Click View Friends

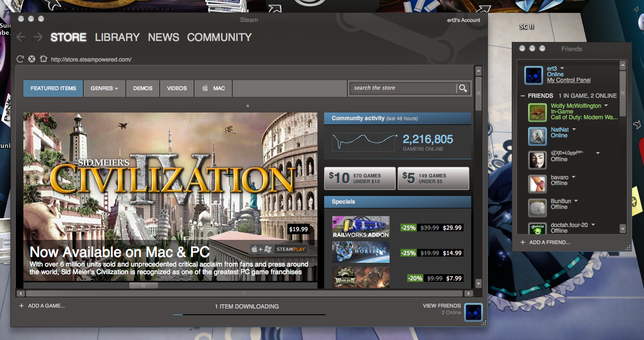pyautogui.click(x=442, y=306)
